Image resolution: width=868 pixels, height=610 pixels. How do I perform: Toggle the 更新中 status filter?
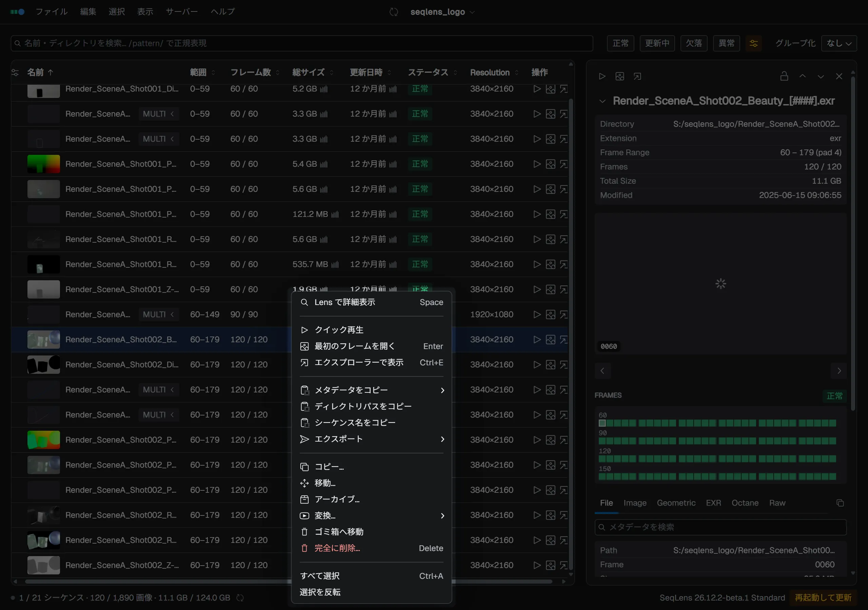657,43
